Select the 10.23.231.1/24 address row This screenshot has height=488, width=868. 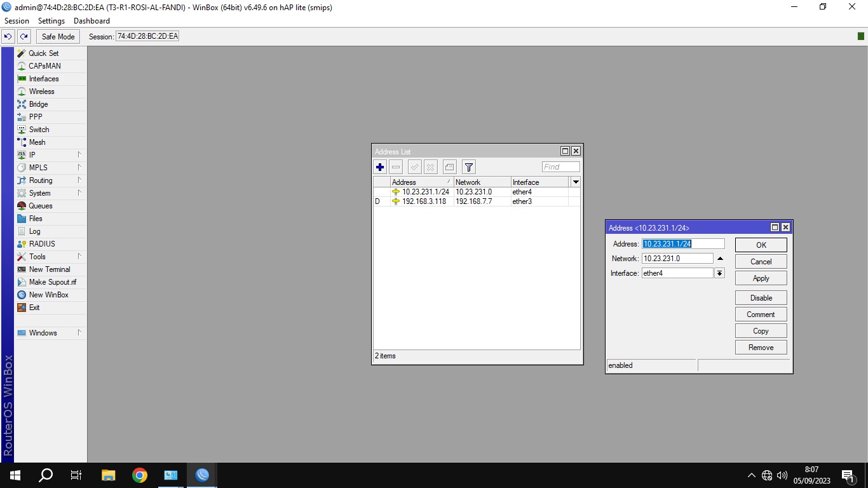[x=477, y=192]
